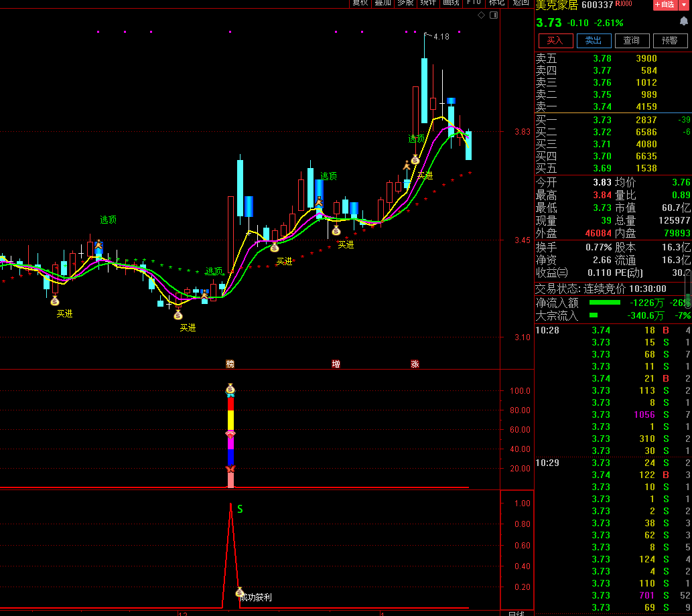692x616 pixels.
Task: Add stock with the +自选 button
Action: [665, 5]
